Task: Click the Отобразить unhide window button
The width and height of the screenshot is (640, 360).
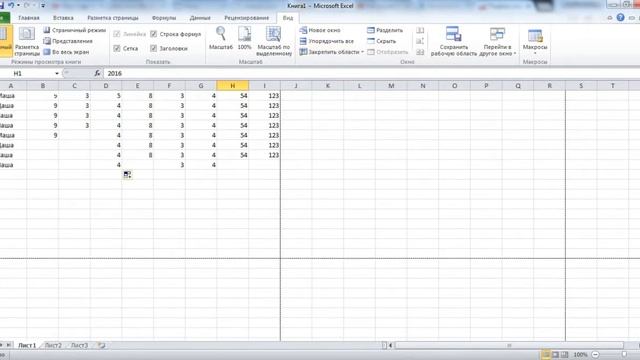Action: [387, 52]
